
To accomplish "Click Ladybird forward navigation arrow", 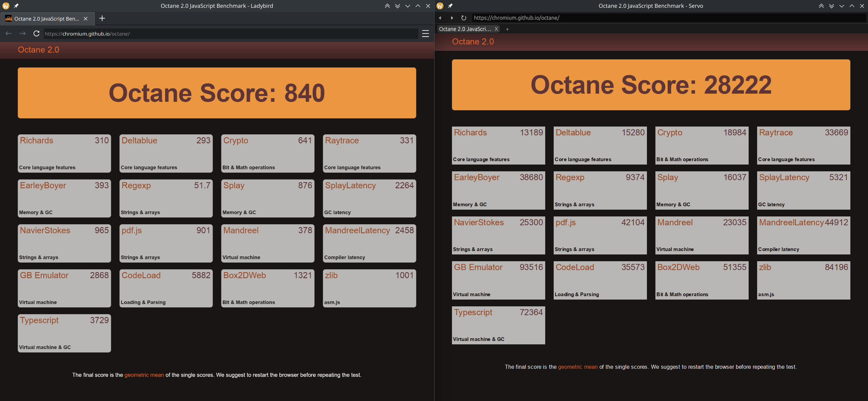I will click(x=22, y=34).
